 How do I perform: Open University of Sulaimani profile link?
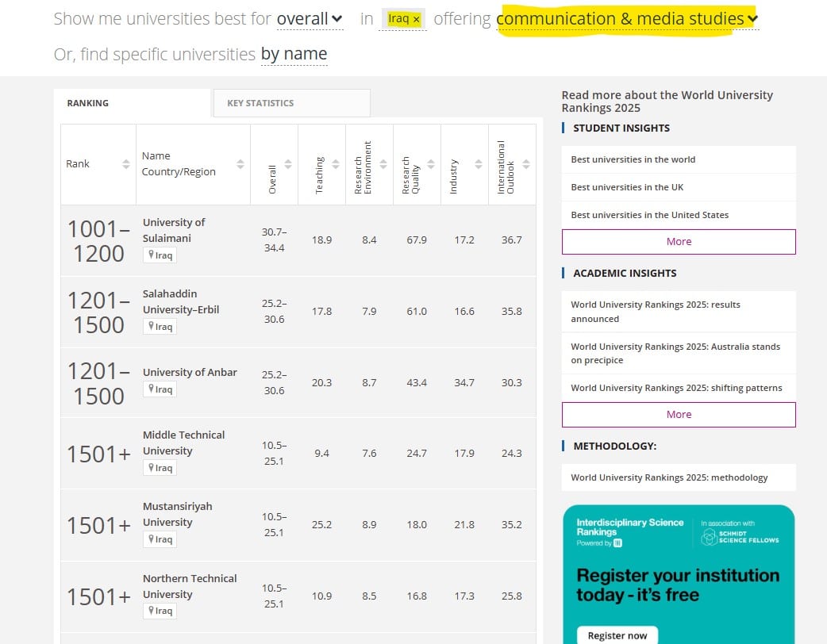174,230
